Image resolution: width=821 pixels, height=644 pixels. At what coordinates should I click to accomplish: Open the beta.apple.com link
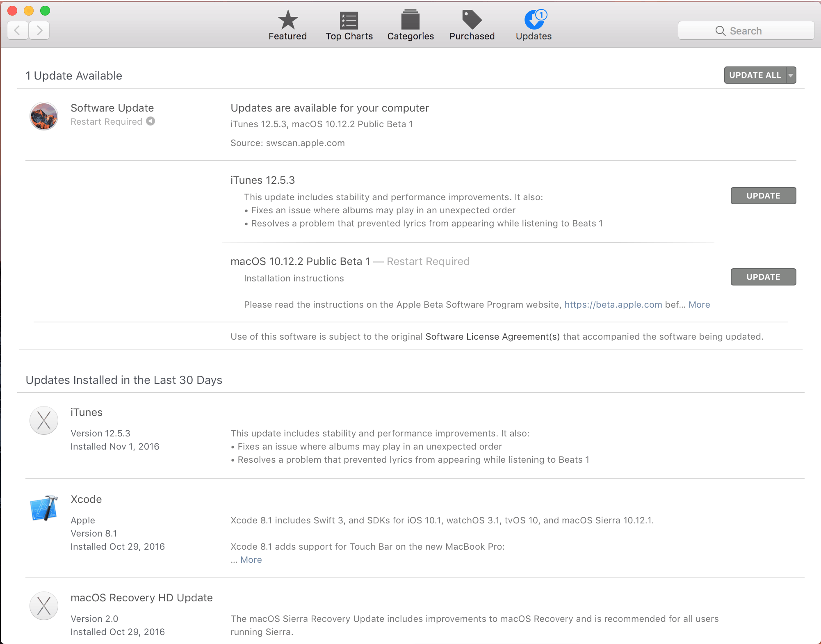point(613,305)
